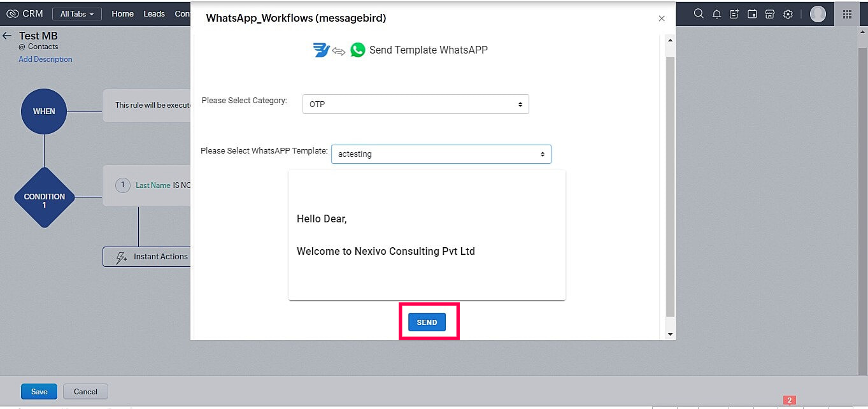Screen dimensions: 868x409
Task: Click the quick create plus-note icon
Action: 734,14
